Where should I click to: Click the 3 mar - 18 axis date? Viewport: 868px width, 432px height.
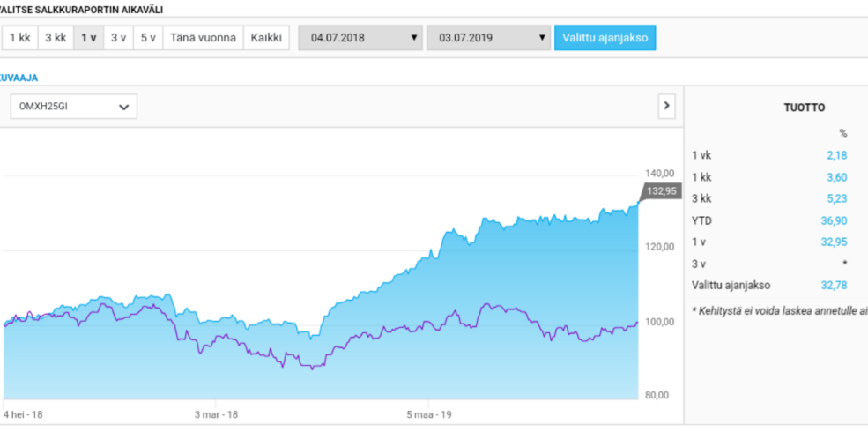216,413
